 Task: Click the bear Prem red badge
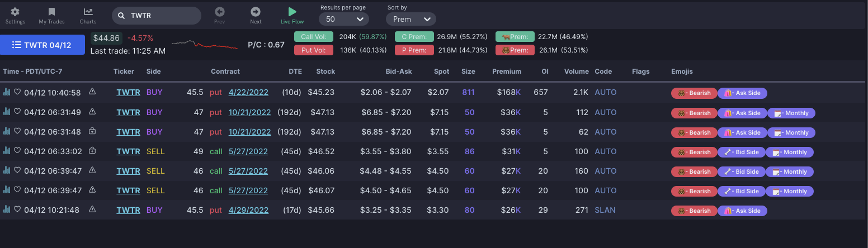pos(515,50)
